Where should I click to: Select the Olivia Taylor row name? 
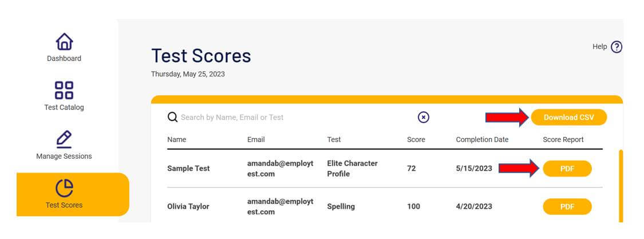point(188,206)
